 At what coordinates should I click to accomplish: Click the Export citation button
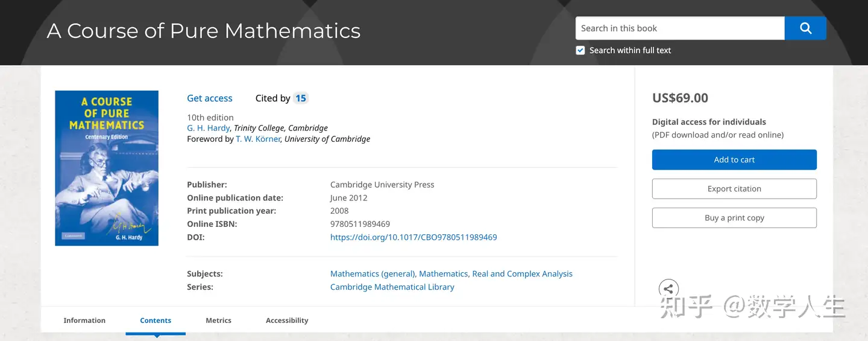point(734,189)
